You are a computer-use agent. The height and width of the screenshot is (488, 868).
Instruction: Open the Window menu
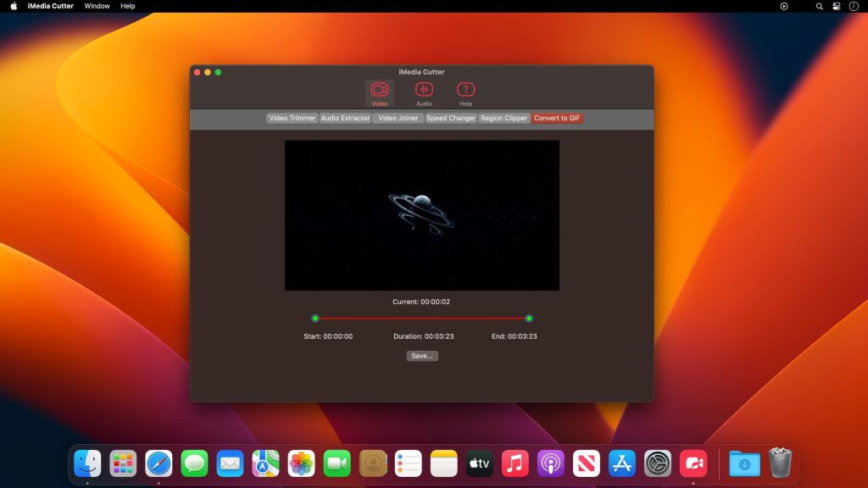coord(97,6)
